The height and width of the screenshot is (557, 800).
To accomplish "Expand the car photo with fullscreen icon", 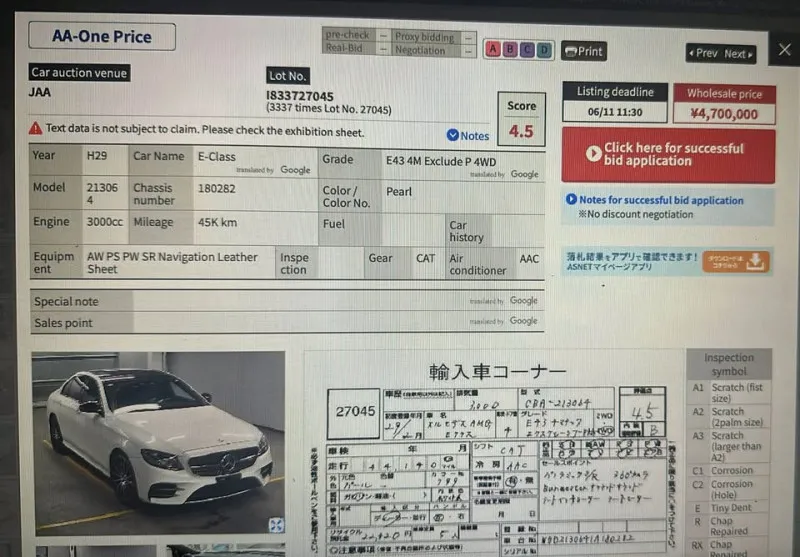I will pos(276,524).
